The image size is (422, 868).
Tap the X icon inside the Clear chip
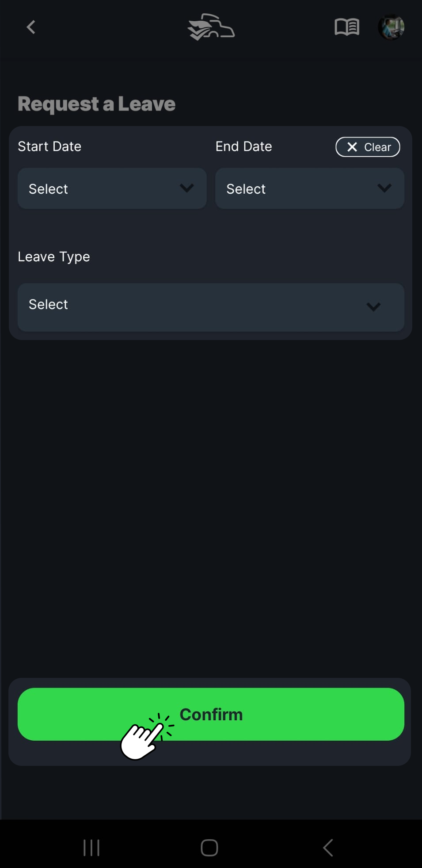point(352,147)
